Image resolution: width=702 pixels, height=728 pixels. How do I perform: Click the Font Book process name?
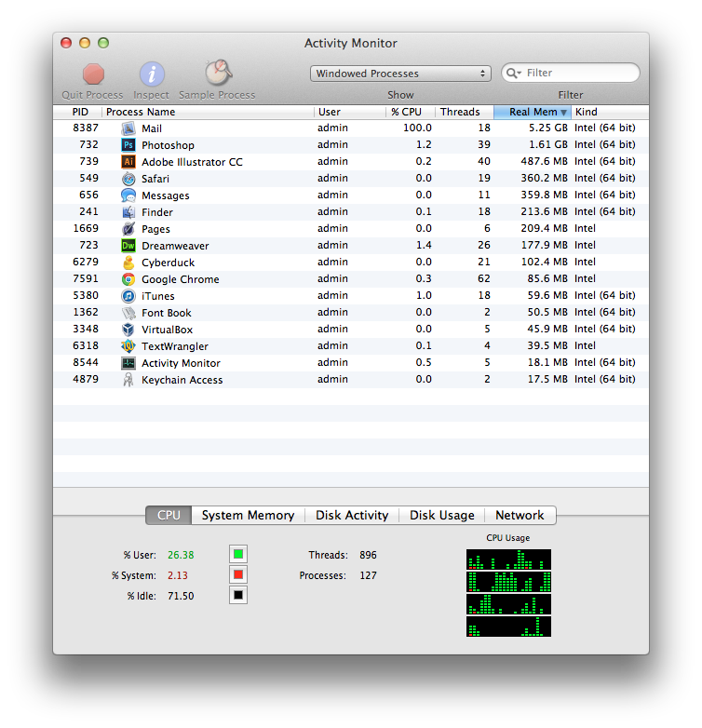tap(167, 314)
